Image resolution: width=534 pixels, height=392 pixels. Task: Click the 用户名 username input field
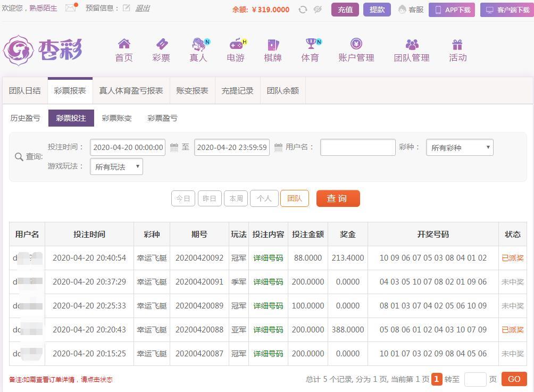tap(357, 147)
